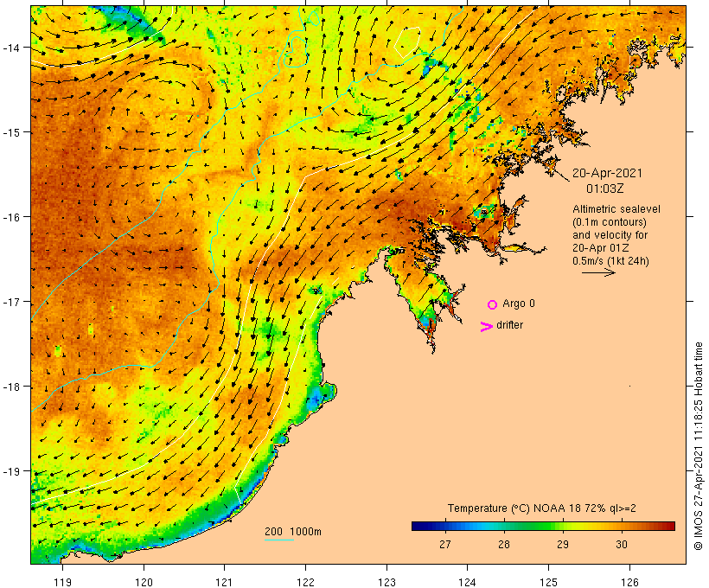Viewport: 709px width, 588px height.
Task: Click the '200 1000m' bathymetry label
Action: (293, 532)
